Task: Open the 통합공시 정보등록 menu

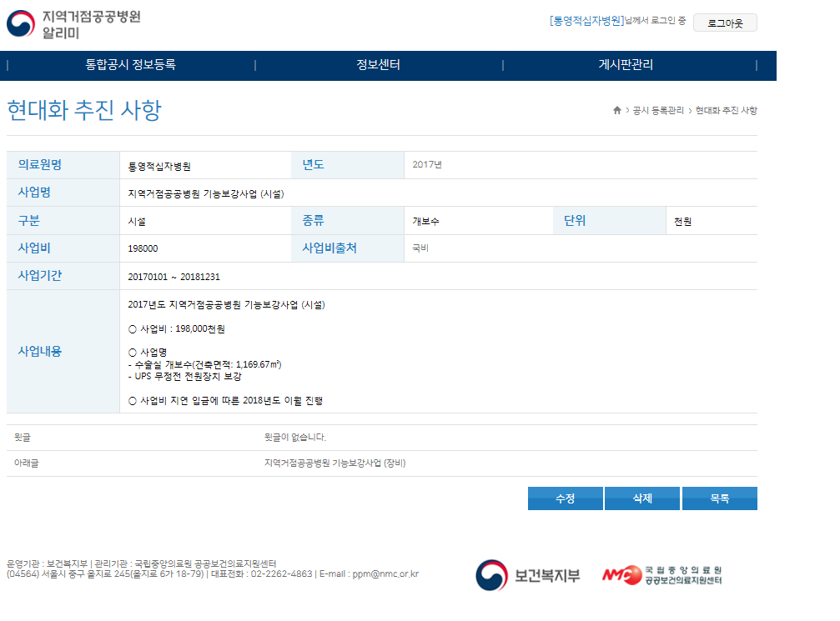Action: pos(130,65)
